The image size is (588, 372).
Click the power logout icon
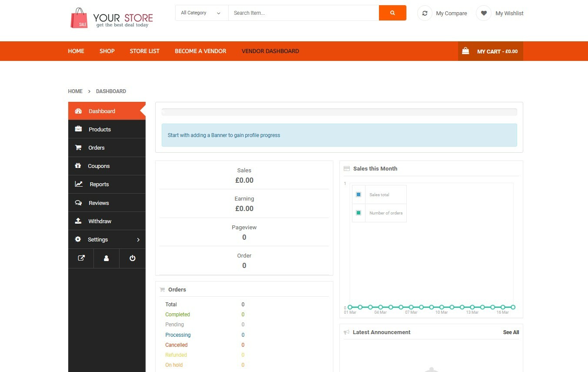coord(133,258)
